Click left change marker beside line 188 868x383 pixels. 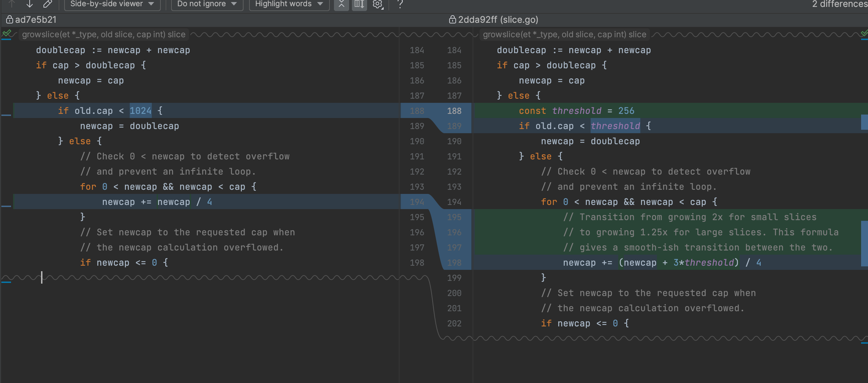click(6, 115)
